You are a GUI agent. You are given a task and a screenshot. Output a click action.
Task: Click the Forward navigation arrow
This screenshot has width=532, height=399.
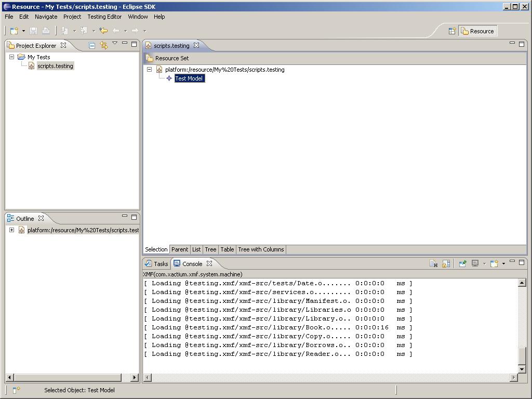[135, 31]
